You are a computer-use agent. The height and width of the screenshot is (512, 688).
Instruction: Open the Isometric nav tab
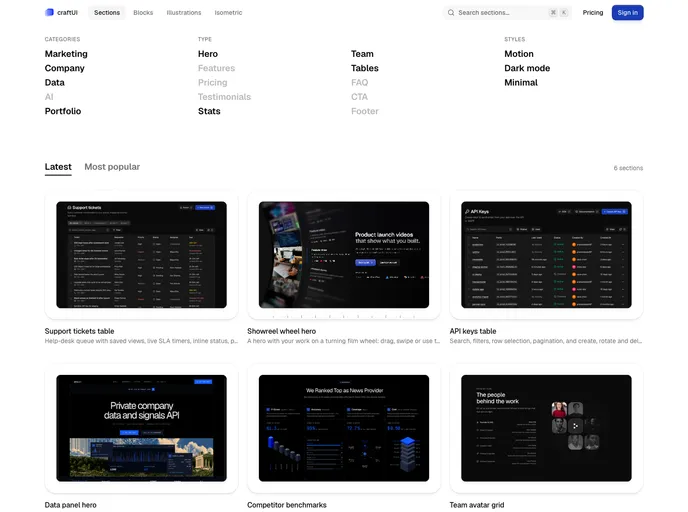(228, 13)
